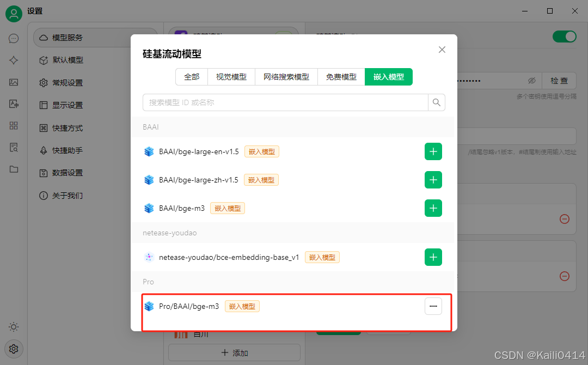The height and width of the screenshot is (365, 588).
Task: Click 嵌入模型 tag beside netease-youdao model
Action: pos(322,257)
